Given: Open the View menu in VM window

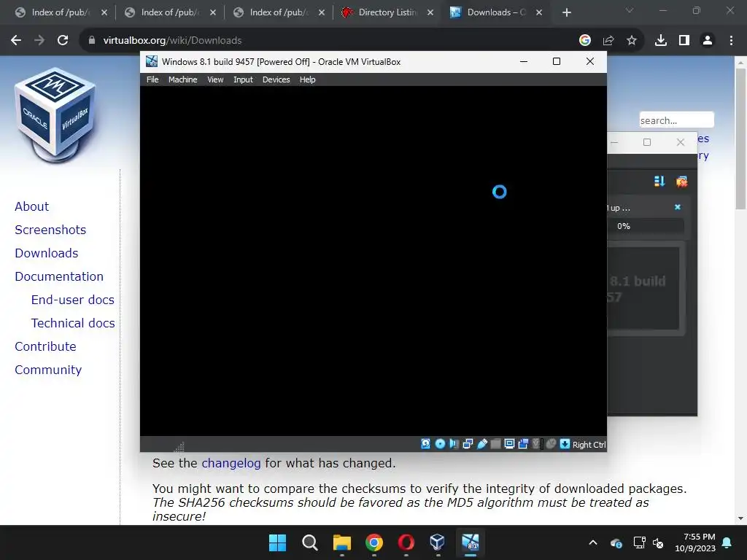Looking at the screenshot, I should point(215,79).
